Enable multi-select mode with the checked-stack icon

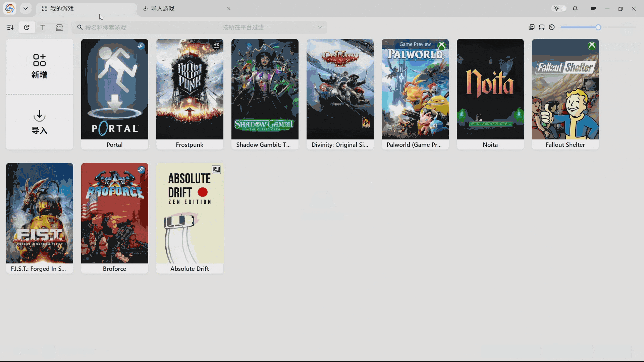pos(532,27)
